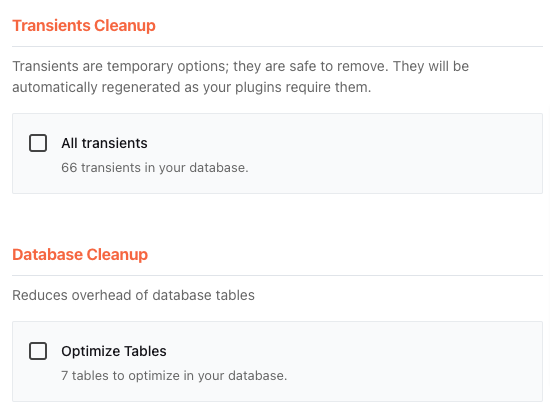The height and width of the screenshot is (405, 550).
Task: Click the '66 transients in your database' note
Action: point(155,168)
